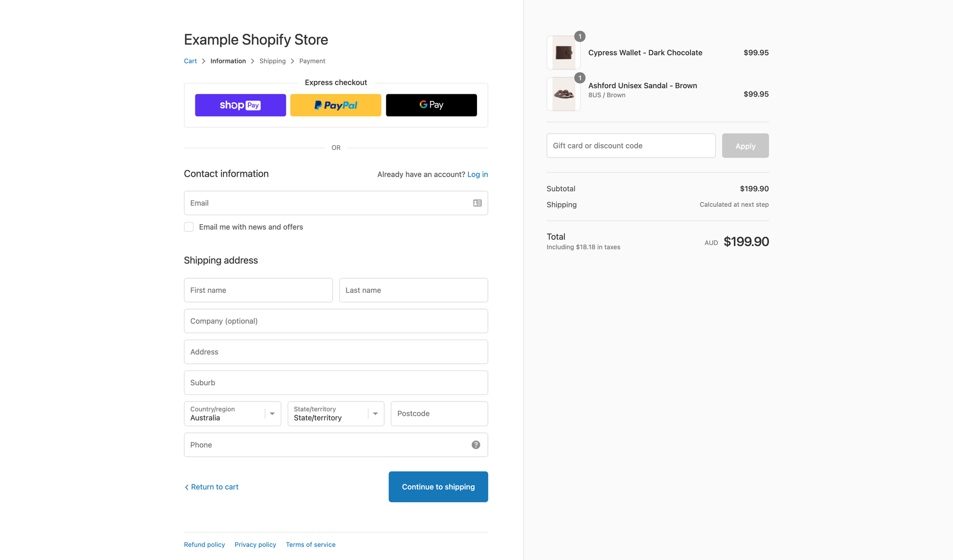This screenshot has height=560, width=953.
Task: Apply the discount code
Action: (x=745, y=146)
